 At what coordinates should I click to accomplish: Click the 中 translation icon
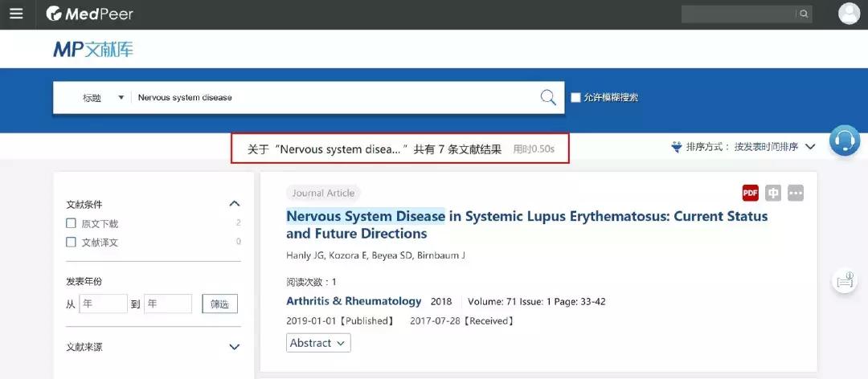click(773, 193)
